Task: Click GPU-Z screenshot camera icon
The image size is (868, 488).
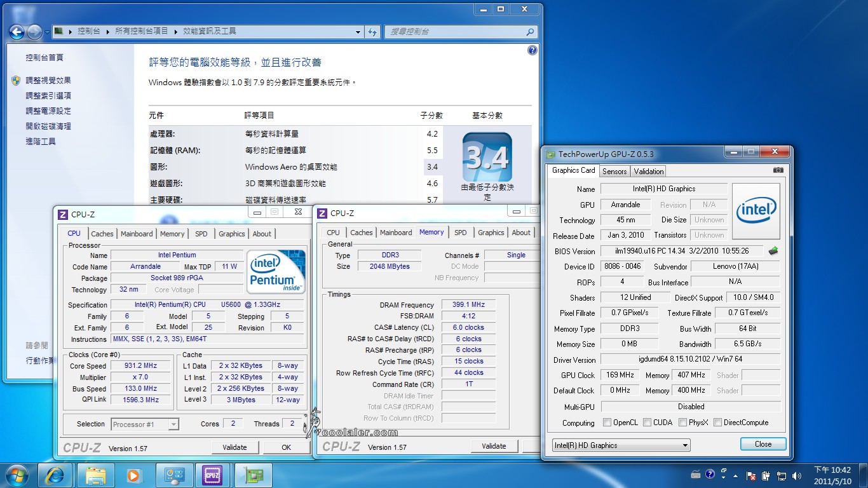Action: coord(778,170)
